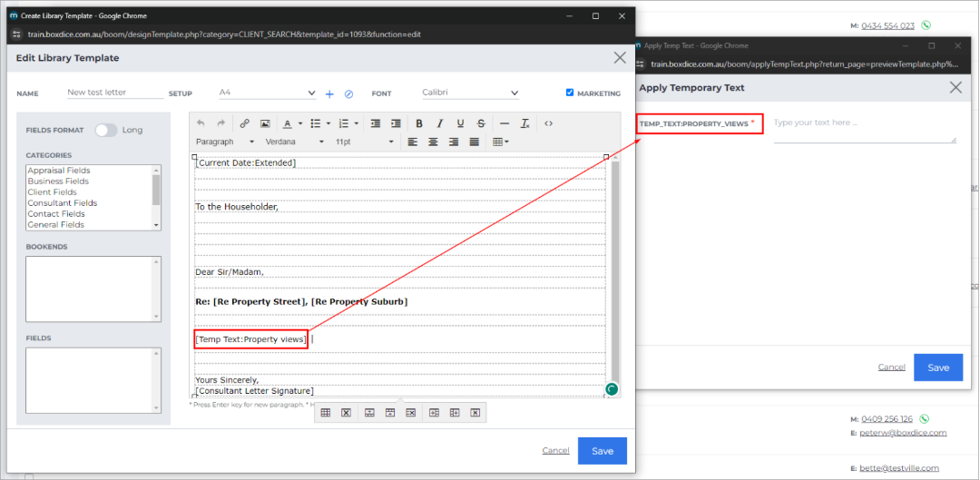Align text center
The width and height of the screenshot is (980, 480).
point(433,142)
